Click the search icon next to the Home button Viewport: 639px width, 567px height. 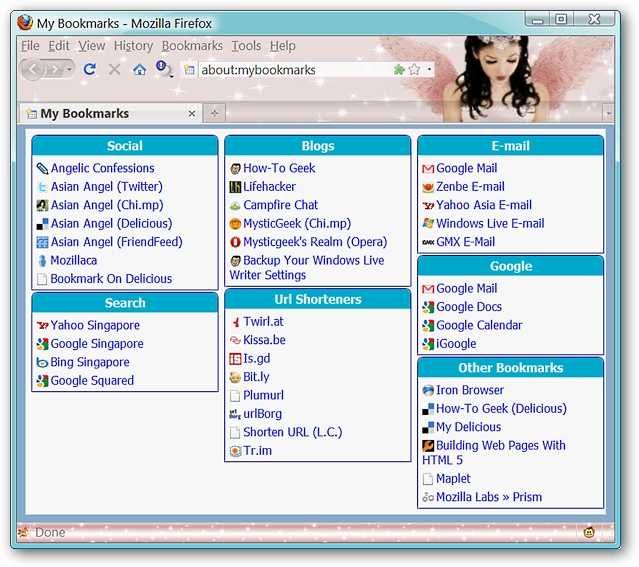(163, 68)
